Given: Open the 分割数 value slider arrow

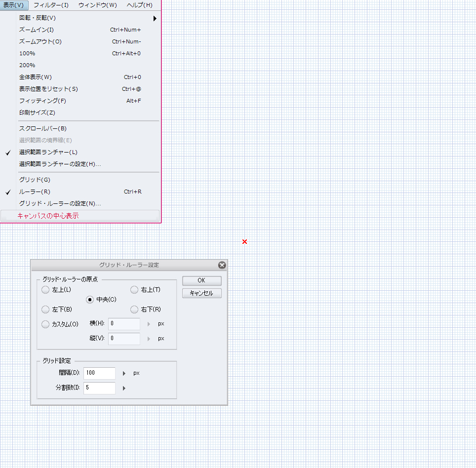Looking at the screenshot, I should pyautogui.click(x=124, y=388).
